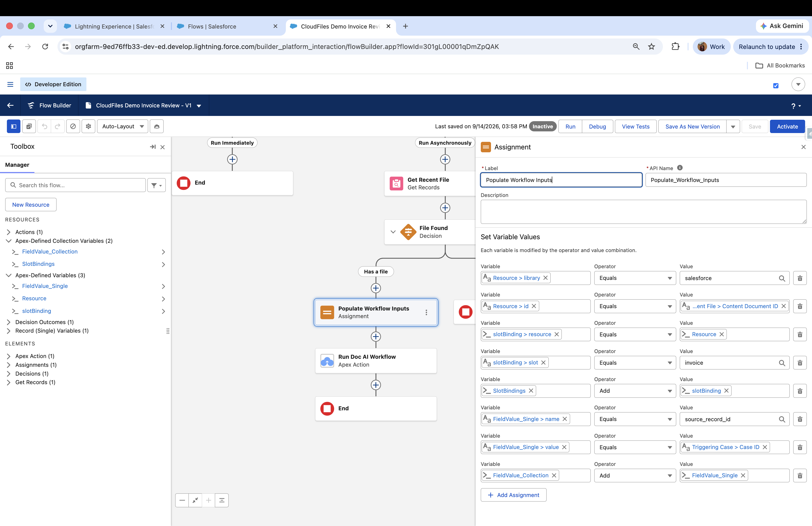Open All Bookmarks folder

pos(780,66)
